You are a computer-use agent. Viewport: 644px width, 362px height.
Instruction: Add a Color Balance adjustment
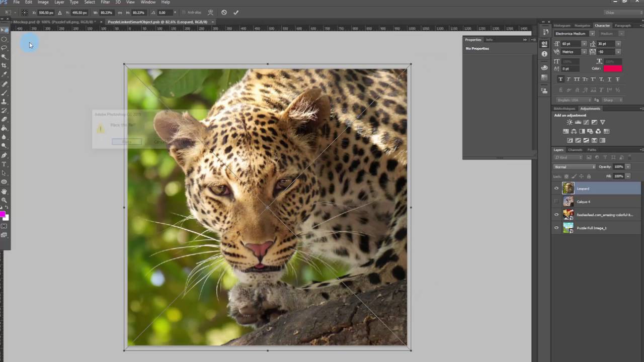coord(574,131)
